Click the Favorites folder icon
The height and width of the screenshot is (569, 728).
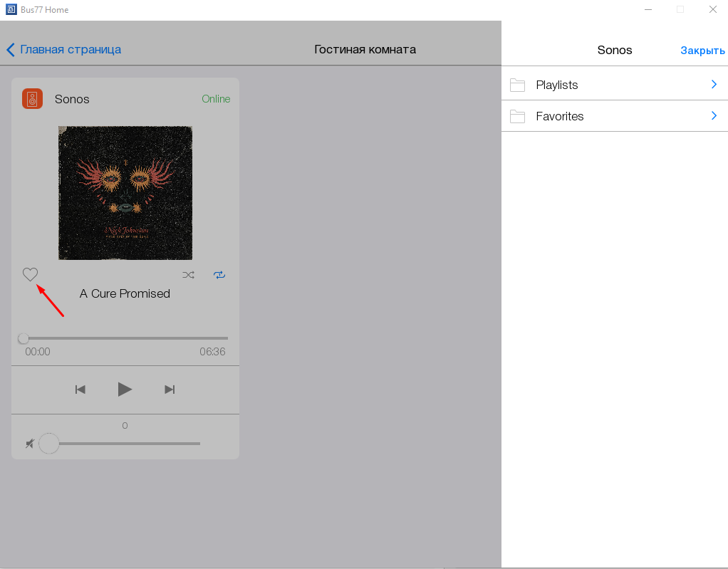click(x=517, y=117)
